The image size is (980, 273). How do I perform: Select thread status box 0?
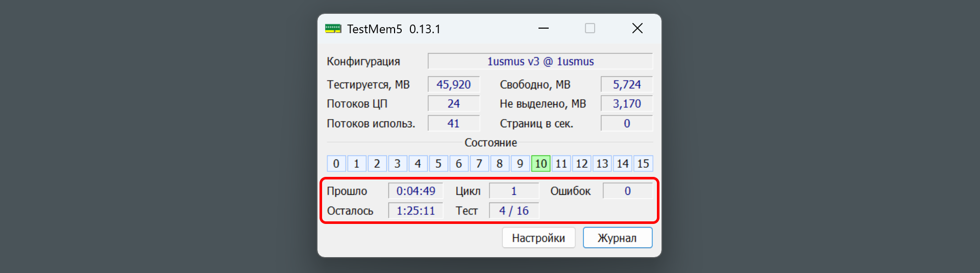(336, 164)
